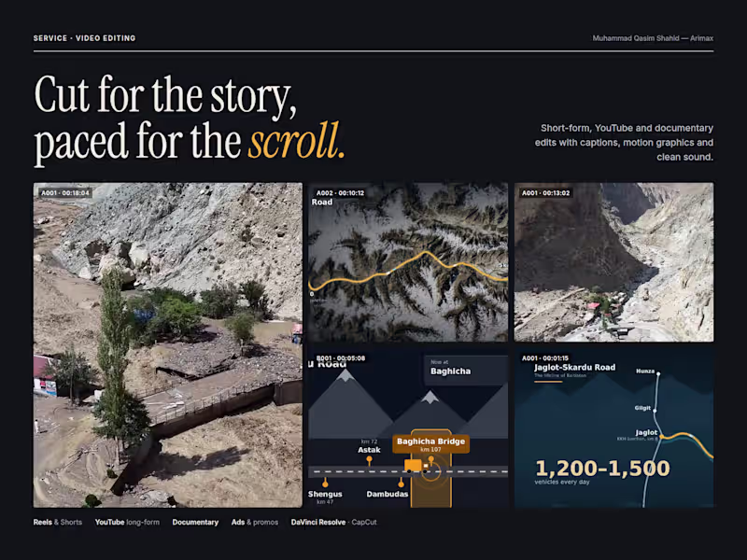Click the Gilgit dot on the route map
Screen dimensions: 747x560
(655, 410)
